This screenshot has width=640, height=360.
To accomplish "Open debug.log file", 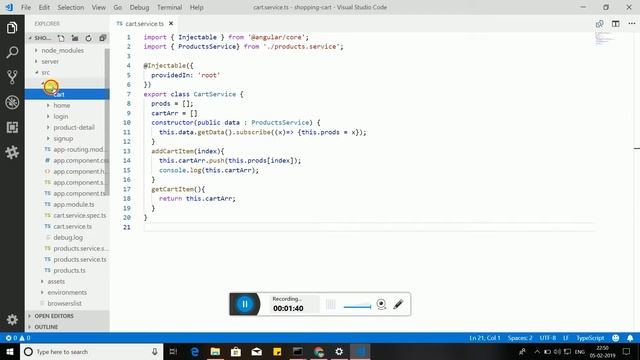I will (68, 237).
